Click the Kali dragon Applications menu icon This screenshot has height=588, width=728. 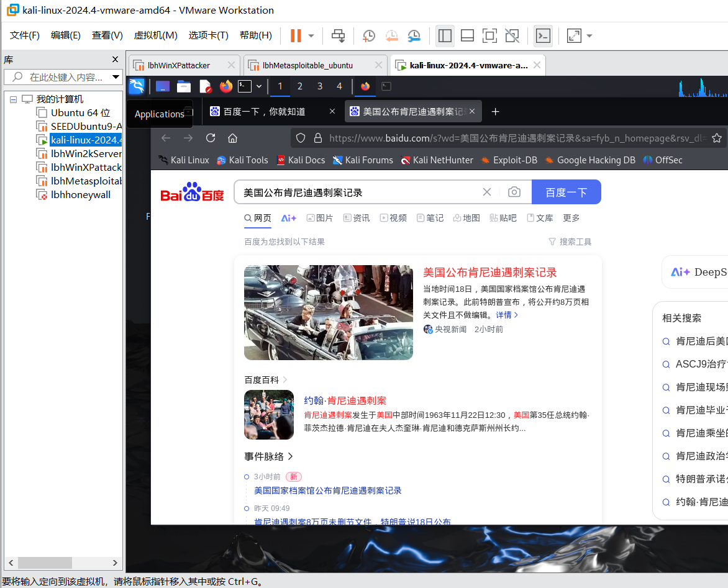coord(137,86)
